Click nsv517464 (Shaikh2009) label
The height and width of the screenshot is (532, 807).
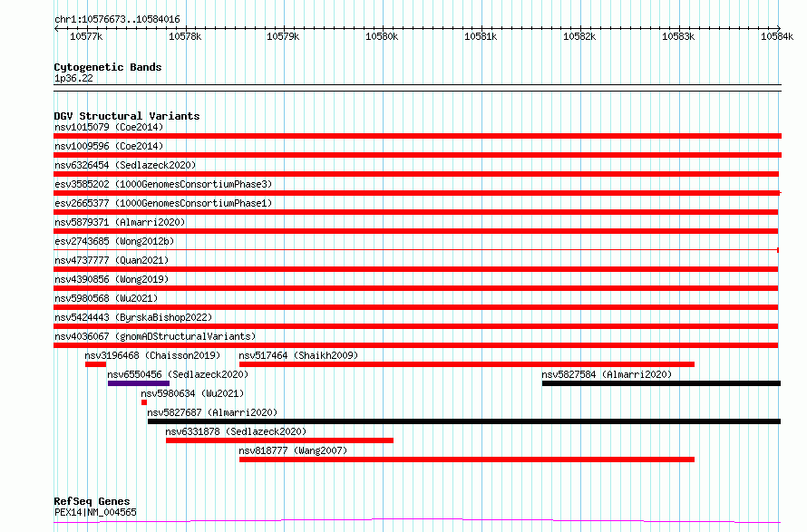tap(298, 355)
